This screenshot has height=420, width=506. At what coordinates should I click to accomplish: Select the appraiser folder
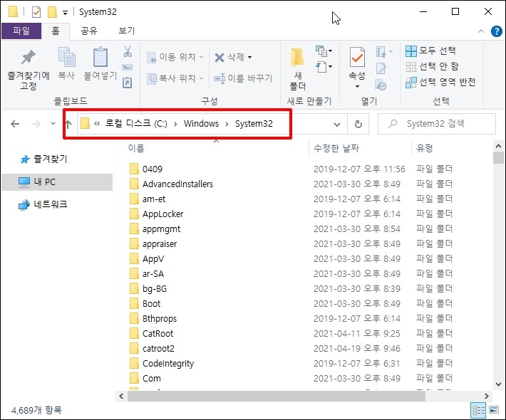click(x=160, y=244)
